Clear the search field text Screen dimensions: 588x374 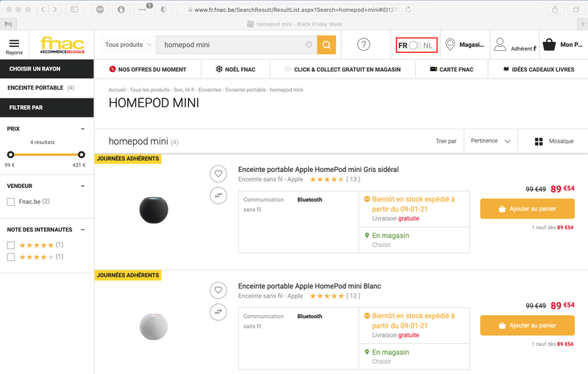point(309,45)
